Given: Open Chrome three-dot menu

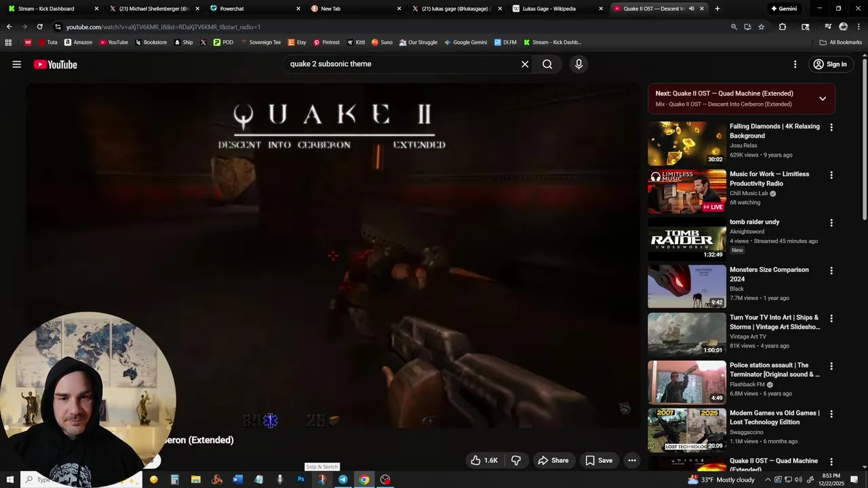Looking at the screenshot, I should pos(859,26).
